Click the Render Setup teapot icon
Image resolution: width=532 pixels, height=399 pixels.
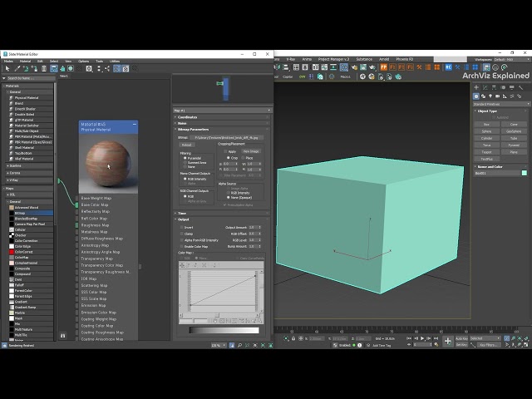355,67
